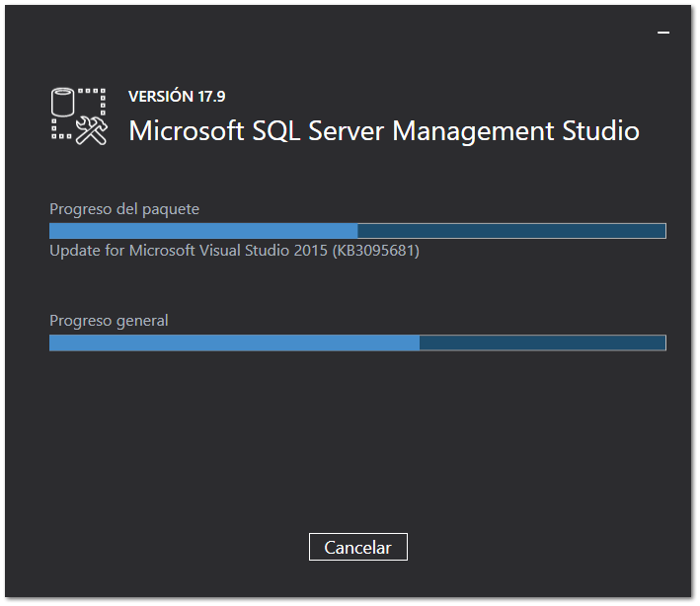Click the Progreso general label
Viewport: 700px width, 606px height.
pos(110,321)
